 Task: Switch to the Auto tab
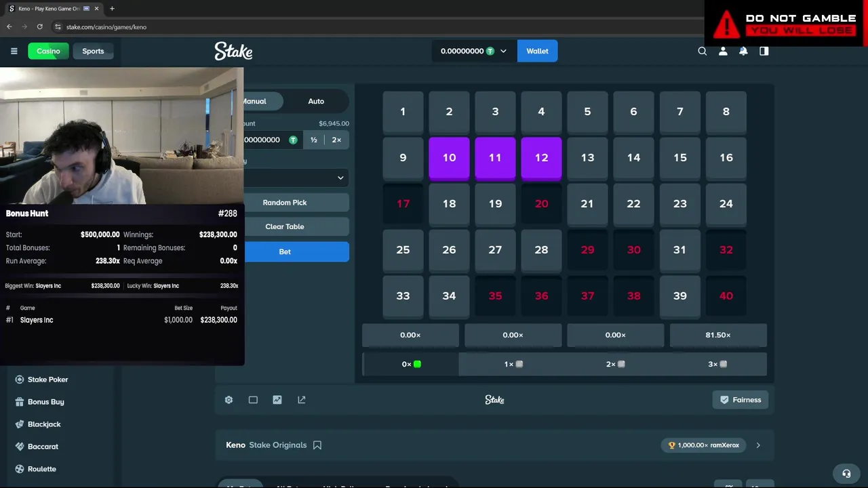click(x=316, y=101)
